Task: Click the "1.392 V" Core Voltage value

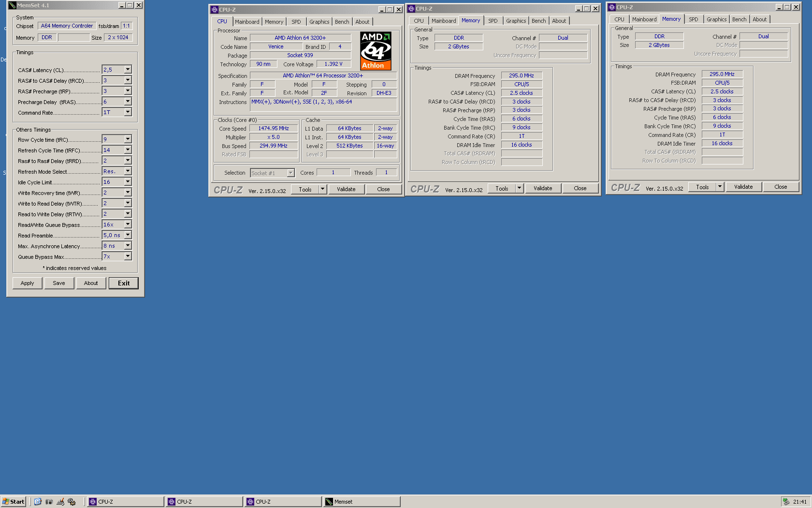Action: [333, 64]
